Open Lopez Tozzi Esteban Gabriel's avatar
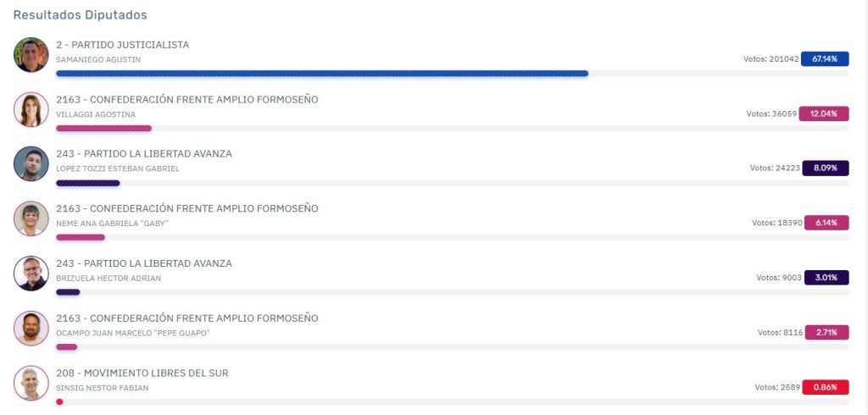This screenshot has height=415, width=868. [31, 163]
